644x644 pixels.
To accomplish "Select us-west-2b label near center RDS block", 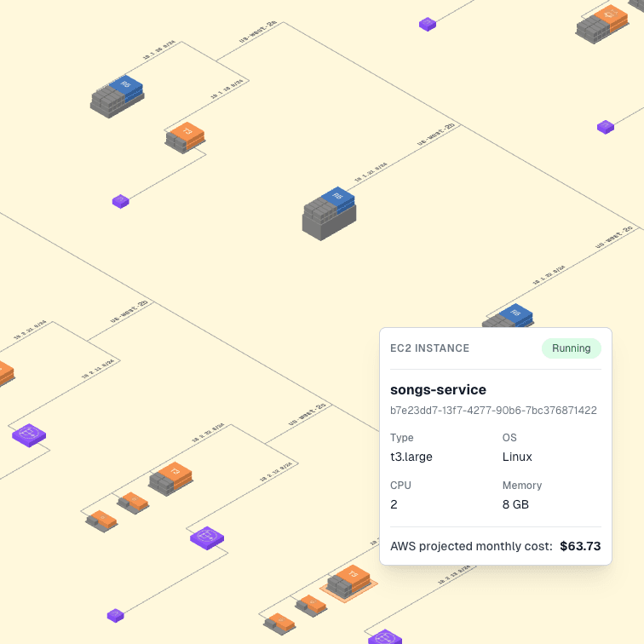I will pos(436,134).
